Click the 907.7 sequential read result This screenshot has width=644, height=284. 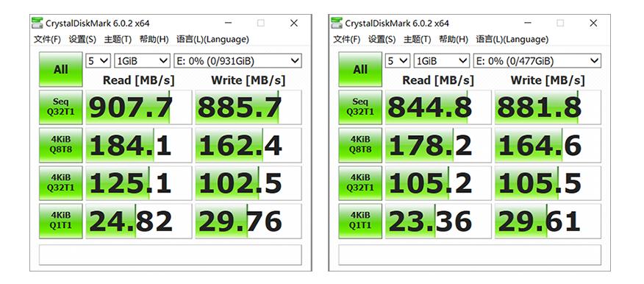click(x=139, y=107)
